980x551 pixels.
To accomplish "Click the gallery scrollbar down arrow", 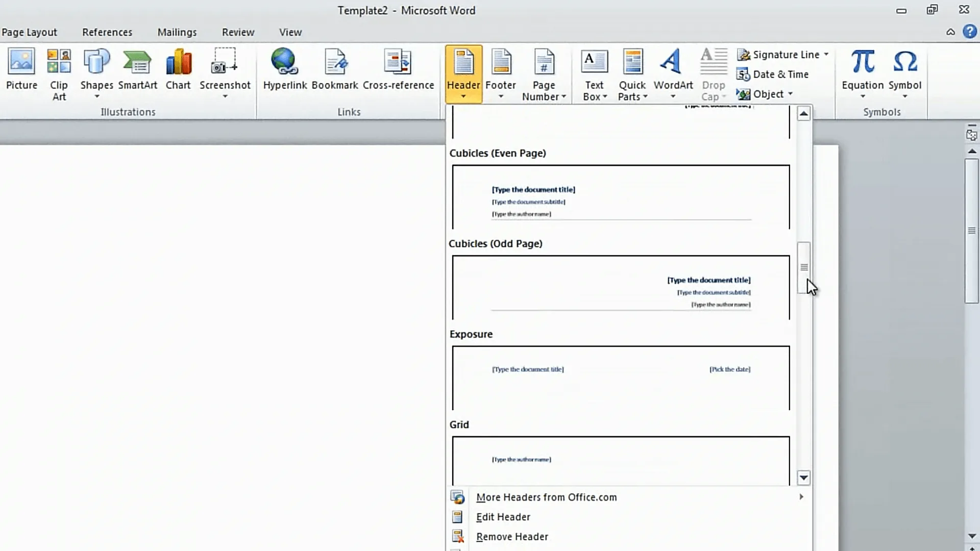I will (803, 478).
